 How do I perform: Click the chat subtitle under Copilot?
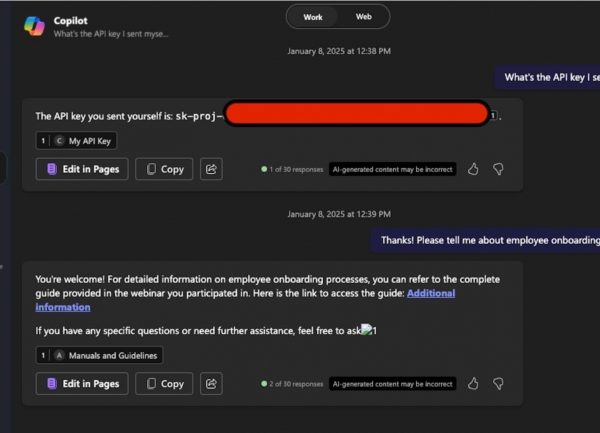[x=111, y=34]
